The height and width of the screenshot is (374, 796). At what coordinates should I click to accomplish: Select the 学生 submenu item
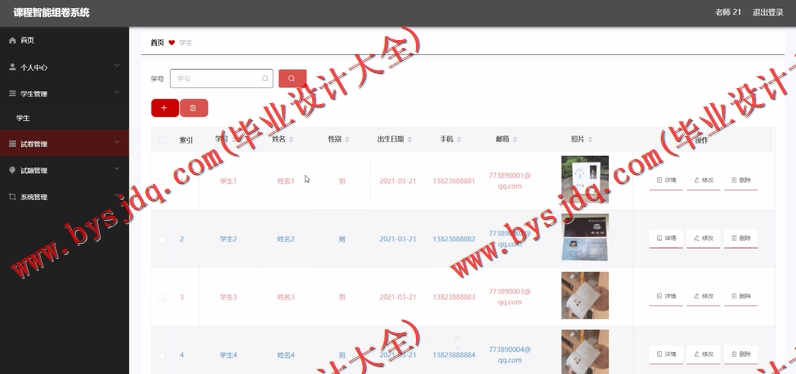(x=64, y=118)
